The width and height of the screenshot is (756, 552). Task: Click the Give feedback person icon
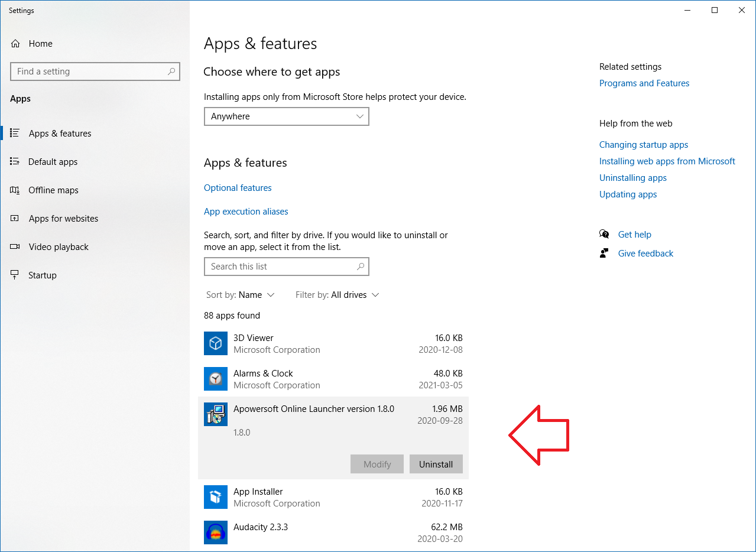[604, 253]
